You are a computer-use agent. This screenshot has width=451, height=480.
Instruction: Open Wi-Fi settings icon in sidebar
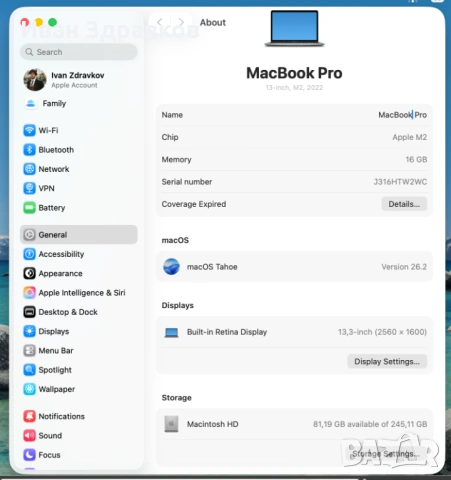click(x=29, y=130)
